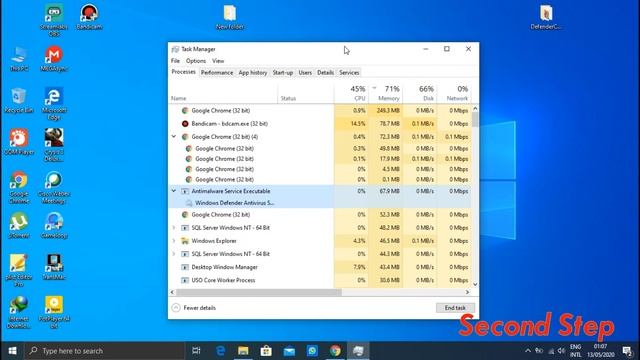
Task: Click the Windows Explorer process icon
Action: (185, 241)
